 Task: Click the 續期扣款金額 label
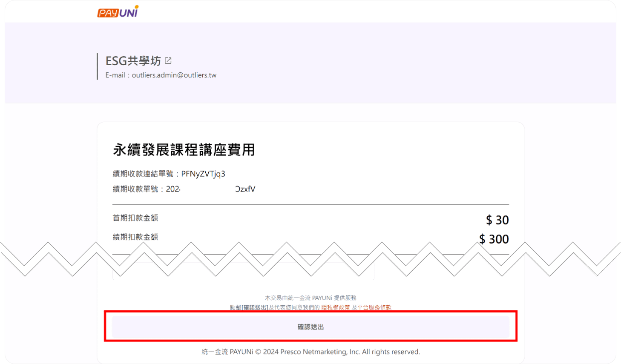(135, 237)
